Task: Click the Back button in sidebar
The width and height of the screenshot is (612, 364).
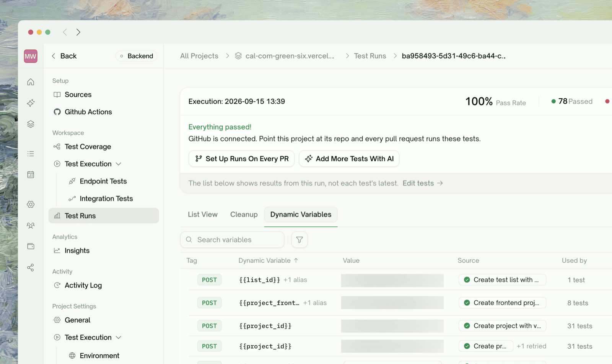Action: coord(64,56)
